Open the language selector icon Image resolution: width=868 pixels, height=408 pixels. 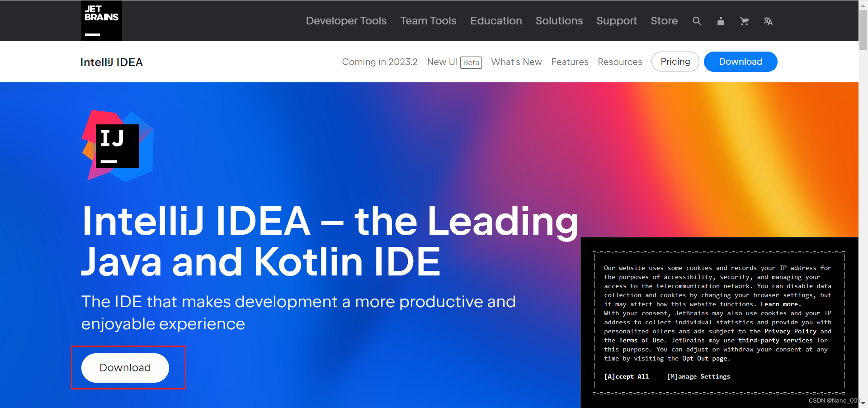point(768,21)
